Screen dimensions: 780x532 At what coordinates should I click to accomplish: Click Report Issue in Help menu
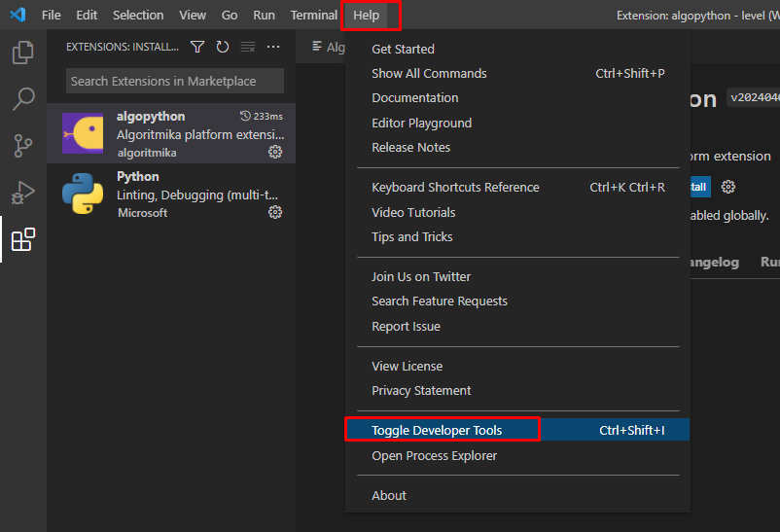coord(406,327)
